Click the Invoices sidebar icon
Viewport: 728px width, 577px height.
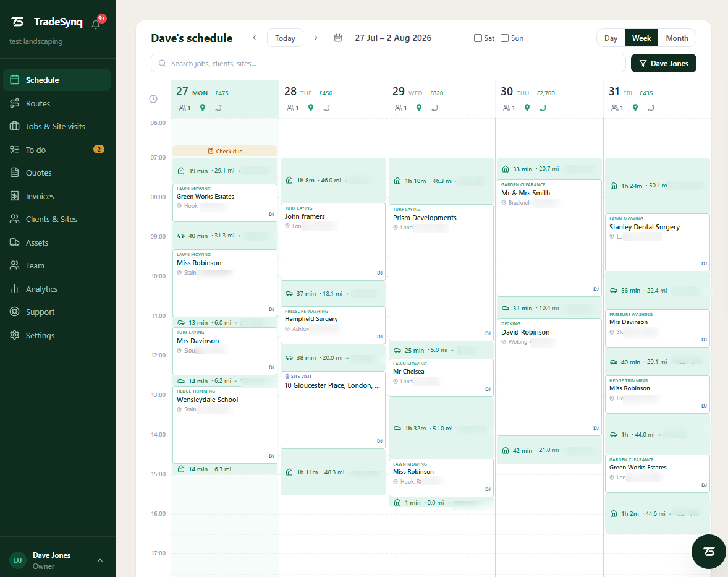point(14,196)
